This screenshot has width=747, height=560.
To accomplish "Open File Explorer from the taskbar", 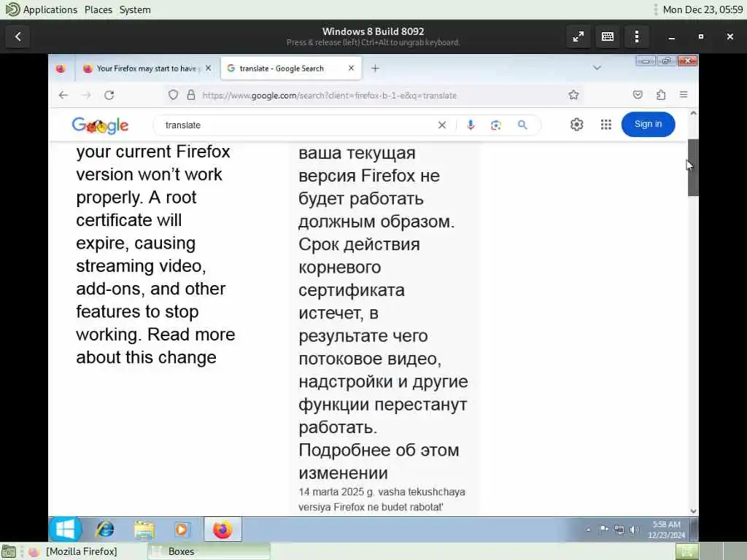I will pyautogui.click(x=144, y=529).
